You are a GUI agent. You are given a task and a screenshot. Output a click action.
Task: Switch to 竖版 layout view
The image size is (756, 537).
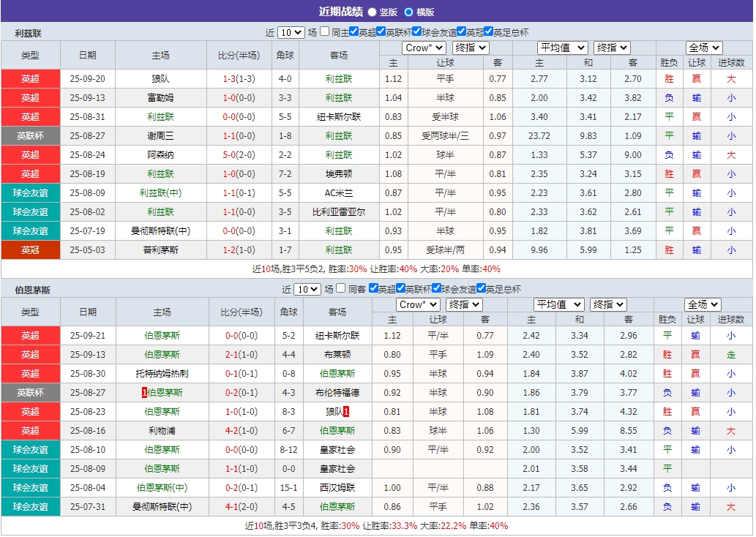[373, 12]
